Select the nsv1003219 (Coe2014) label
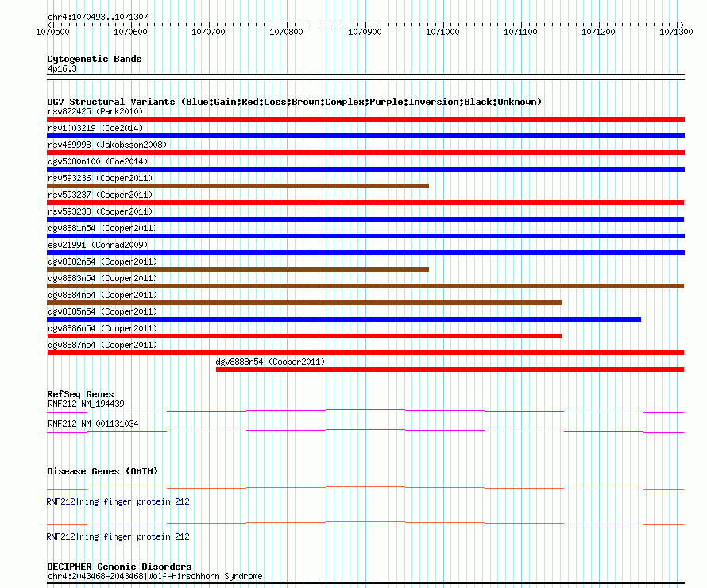The image size is (707, 588). (x=95, y=128)
